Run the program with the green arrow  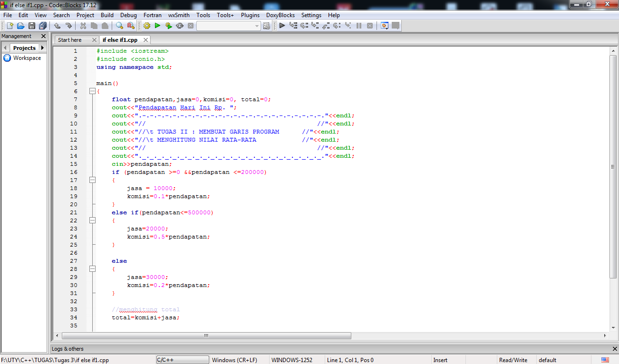tap(157, 26)
